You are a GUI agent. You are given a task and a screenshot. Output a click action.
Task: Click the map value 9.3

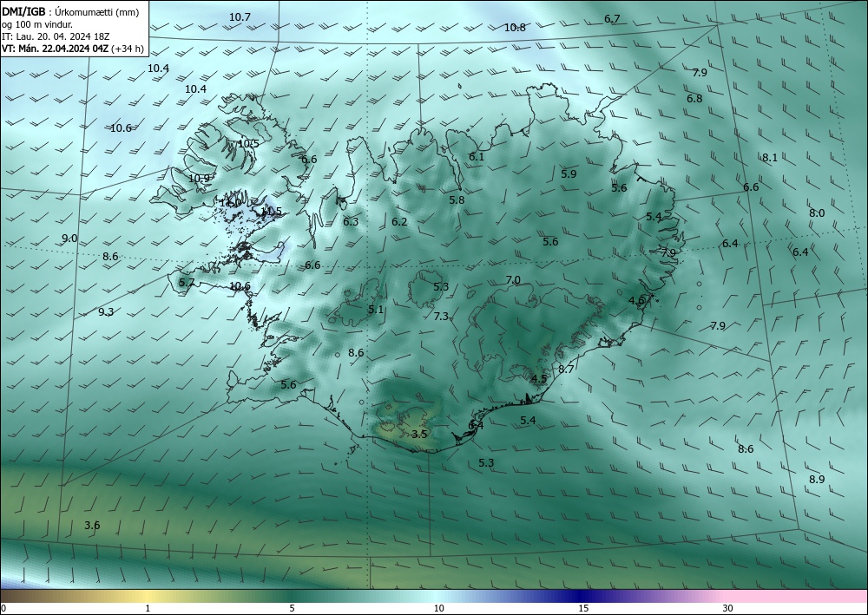click(x=106, y=312)
